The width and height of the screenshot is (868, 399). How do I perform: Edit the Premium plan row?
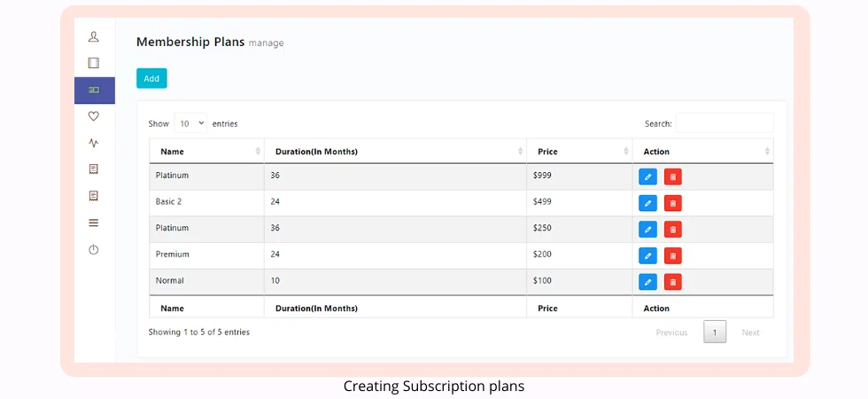(647, 255)
